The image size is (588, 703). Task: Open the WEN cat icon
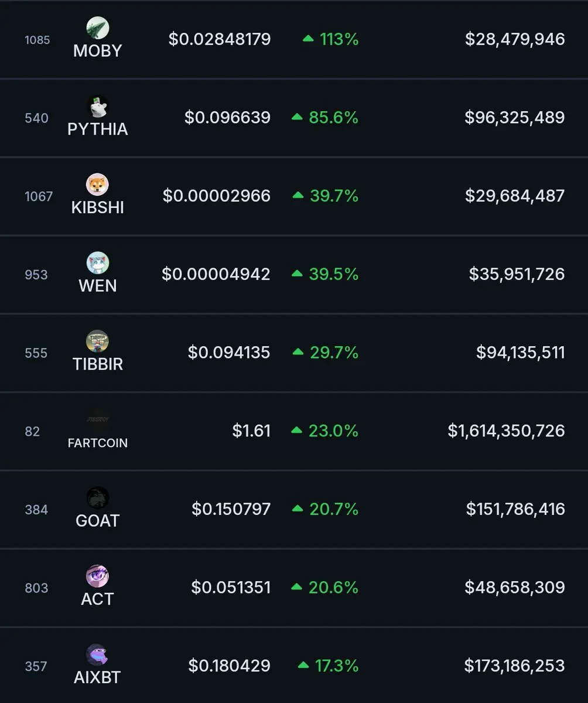98,263
